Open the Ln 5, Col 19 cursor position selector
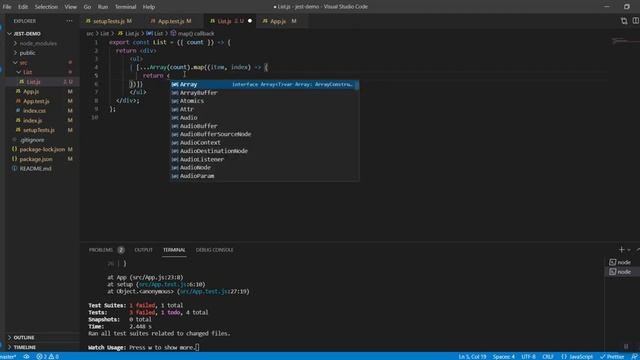The width and height of the screenshot is (640, 360). click(x=472, y=356)
